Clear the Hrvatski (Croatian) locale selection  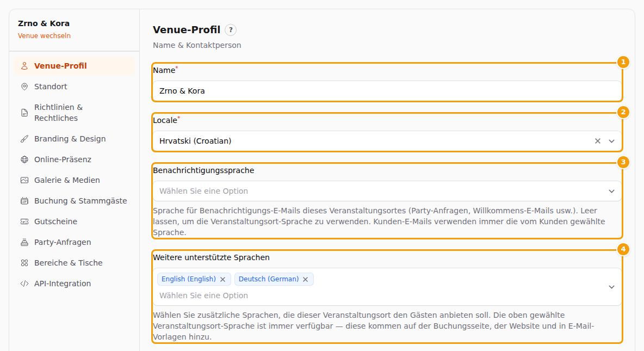598,141
